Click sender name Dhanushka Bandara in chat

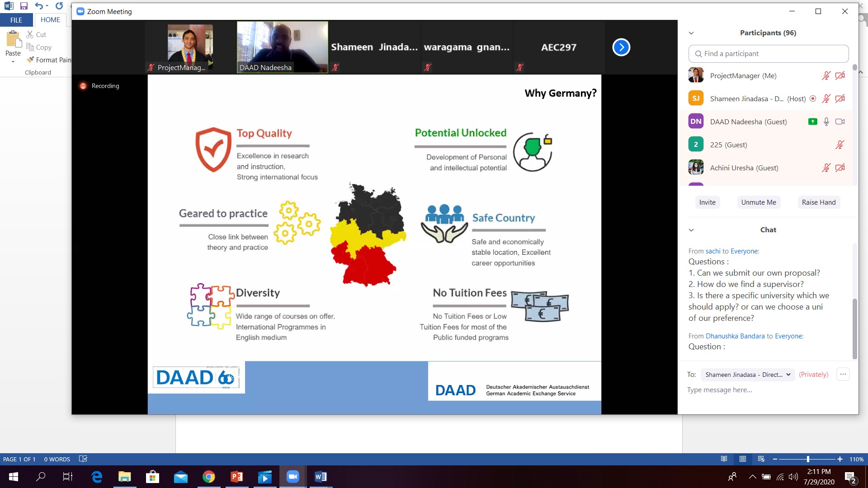[735, 336]
